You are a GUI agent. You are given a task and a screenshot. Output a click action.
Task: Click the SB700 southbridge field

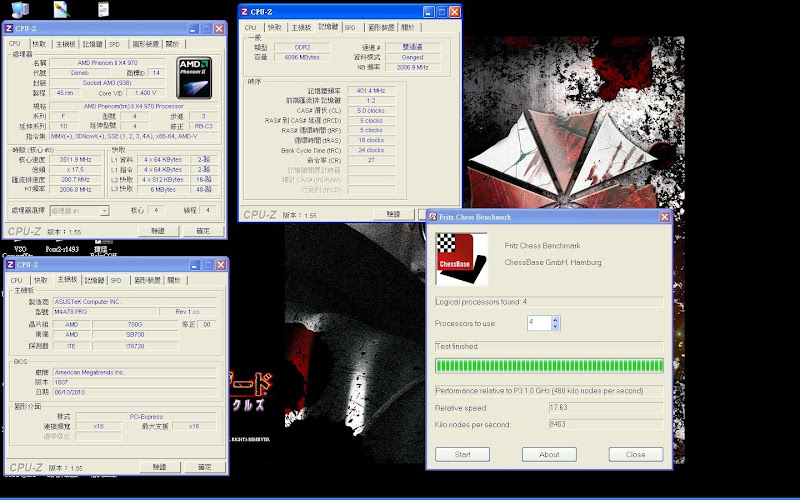click(135, 335)
